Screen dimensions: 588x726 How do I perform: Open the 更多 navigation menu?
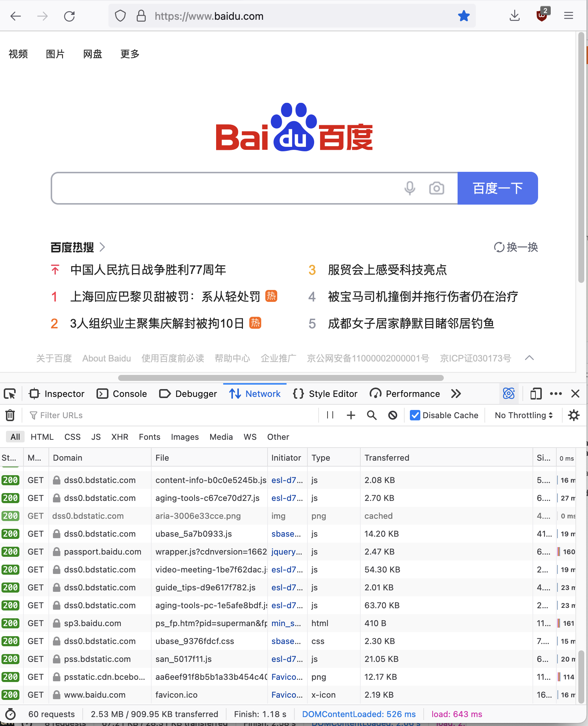pyautogui.click(x=130, y=54)
